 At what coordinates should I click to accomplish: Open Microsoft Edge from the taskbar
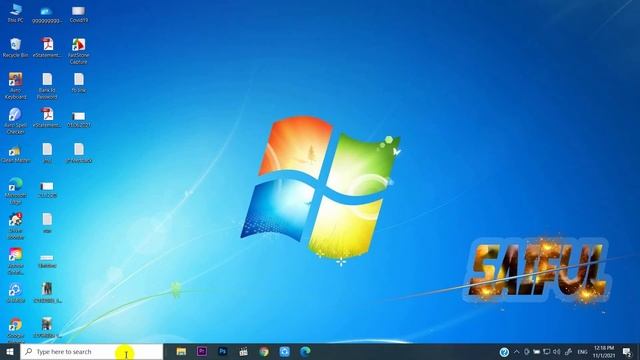(x=305, y=351)
